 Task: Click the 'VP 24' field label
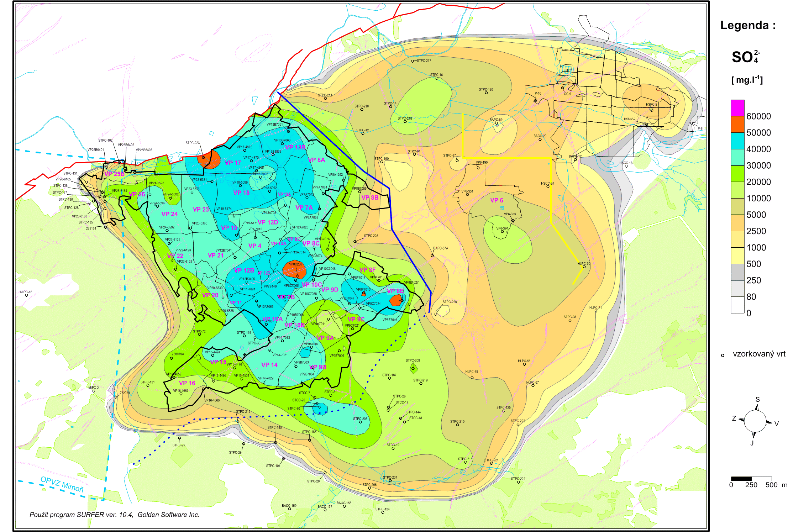click(169, 214)
